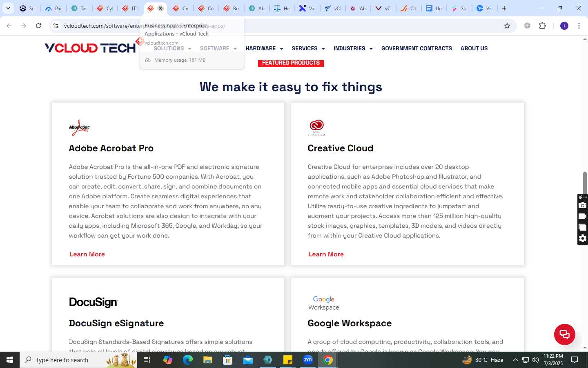Click the 'Adobe Acrobat Pro' heading
This screenshot has width=588, height=368.
[x=111, y=148]
